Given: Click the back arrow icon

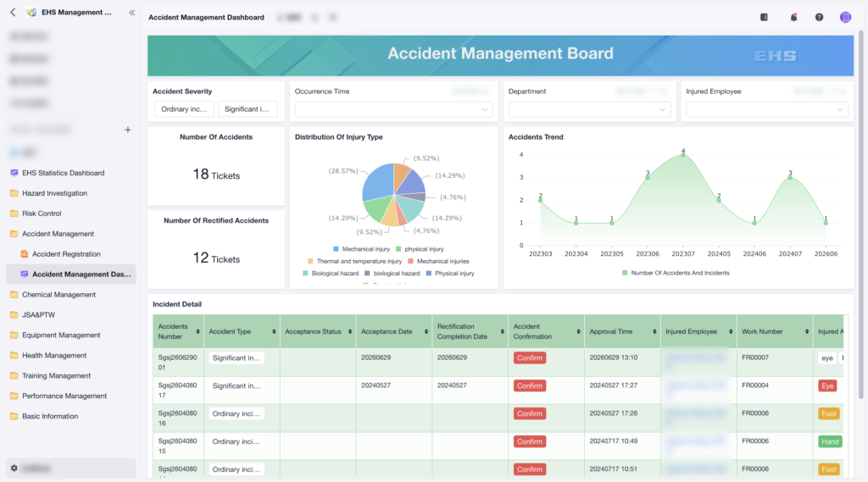Looking at the screenshot, I should pyautogui.click(x=13, y=12).
